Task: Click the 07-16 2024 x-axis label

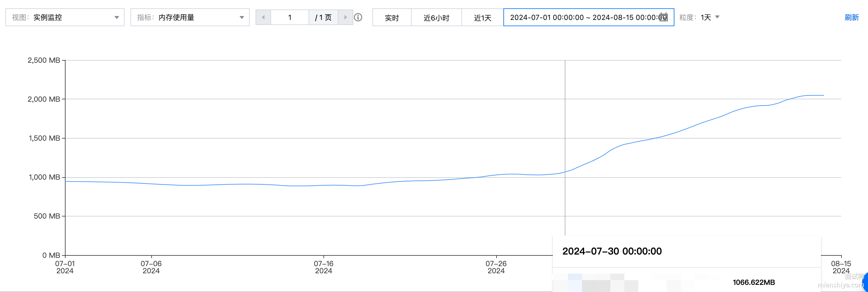Action: tap(323, 267)
